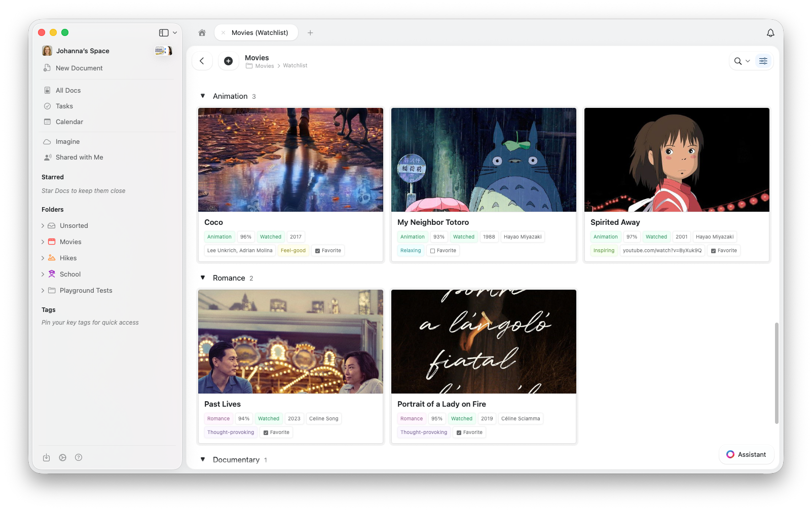Uncheck Favorite on the Coco card
Image resolution: width=812 pixels, height=511 pixels.
point(316,250)
